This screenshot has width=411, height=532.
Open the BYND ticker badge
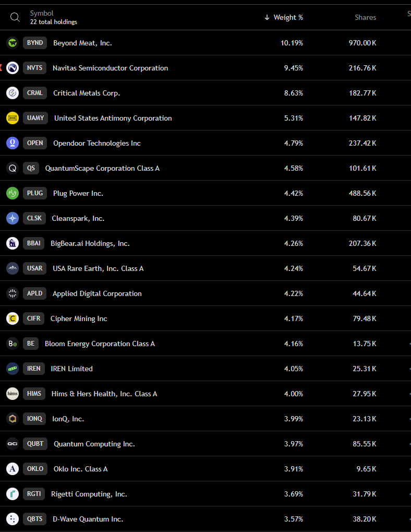[x=35, y=43]
